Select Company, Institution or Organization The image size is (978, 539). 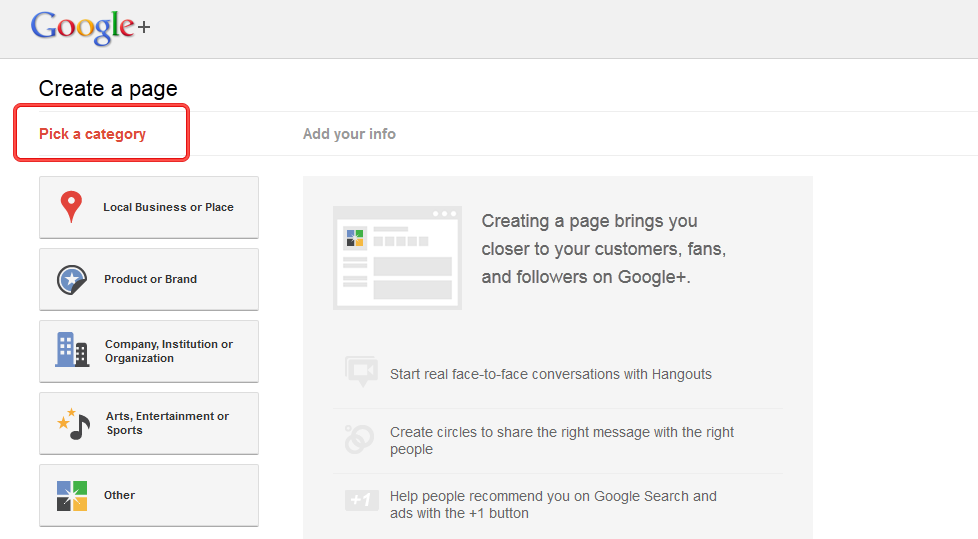[x=149, y=351]
